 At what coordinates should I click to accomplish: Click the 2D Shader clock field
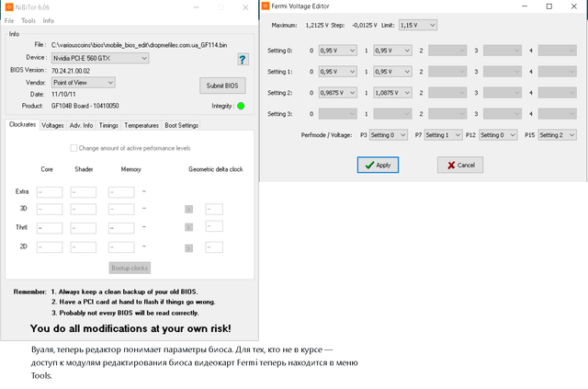point(84,247)
